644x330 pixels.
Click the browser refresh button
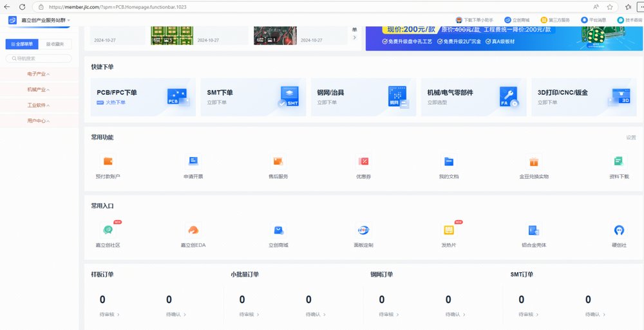click(23, 6)
